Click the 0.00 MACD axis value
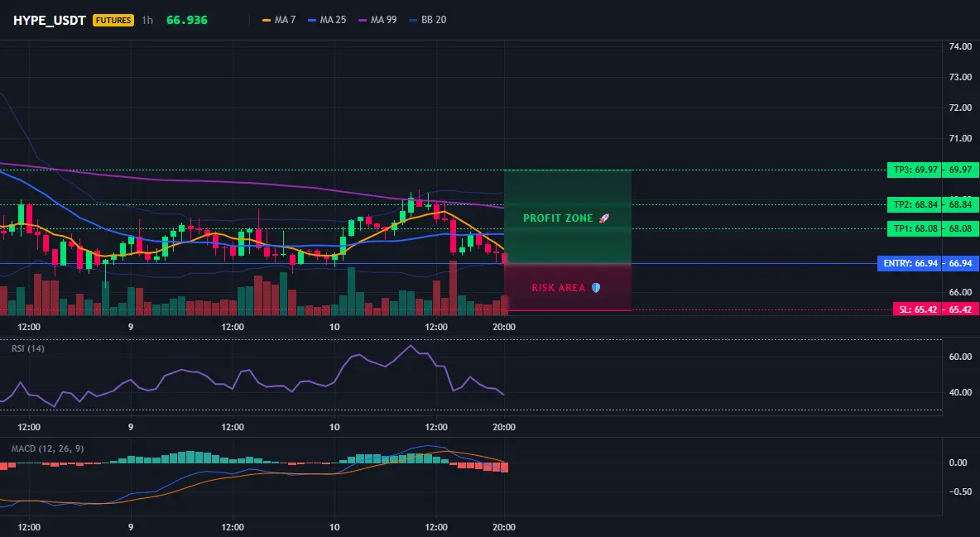 pos(958,463)
